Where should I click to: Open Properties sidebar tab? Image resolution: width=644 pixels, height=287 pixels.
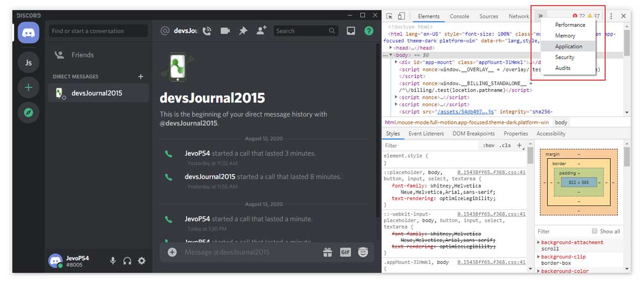516,134
